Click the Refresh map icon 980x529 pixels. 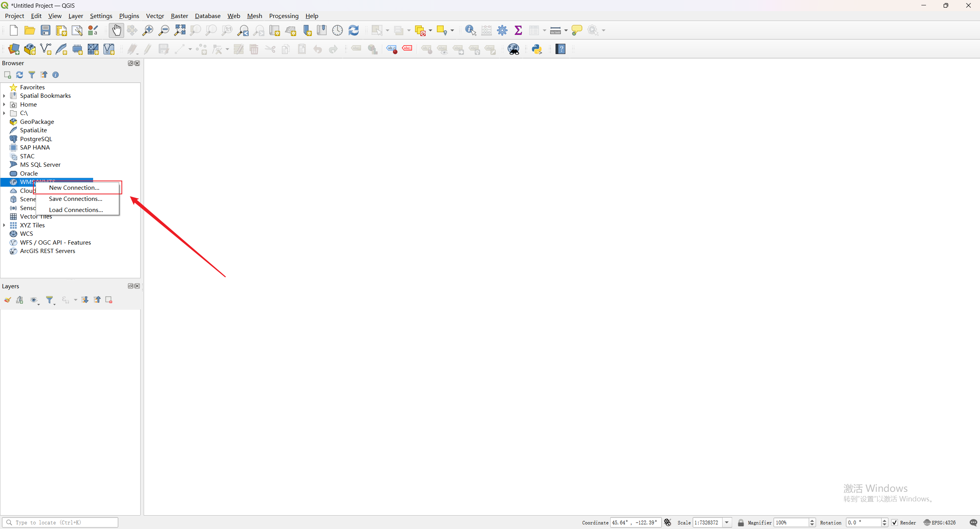(x=353, y=30)
